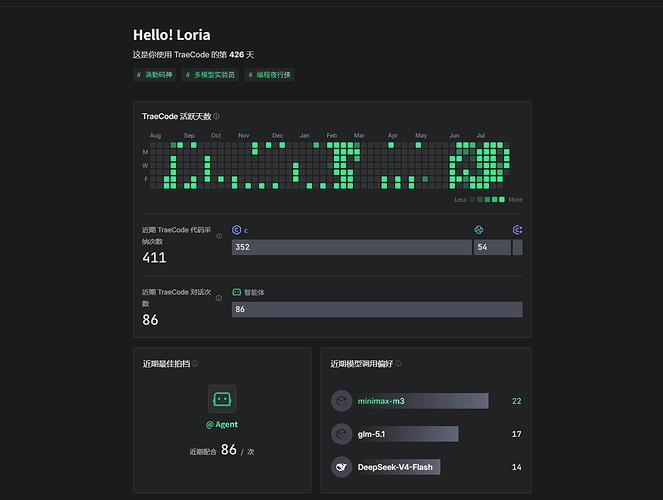Image resolution: width=663 pixels, height=500 pixels.
Task: Click info icon beside 近期最佳拍档
Action: point(195,363)
